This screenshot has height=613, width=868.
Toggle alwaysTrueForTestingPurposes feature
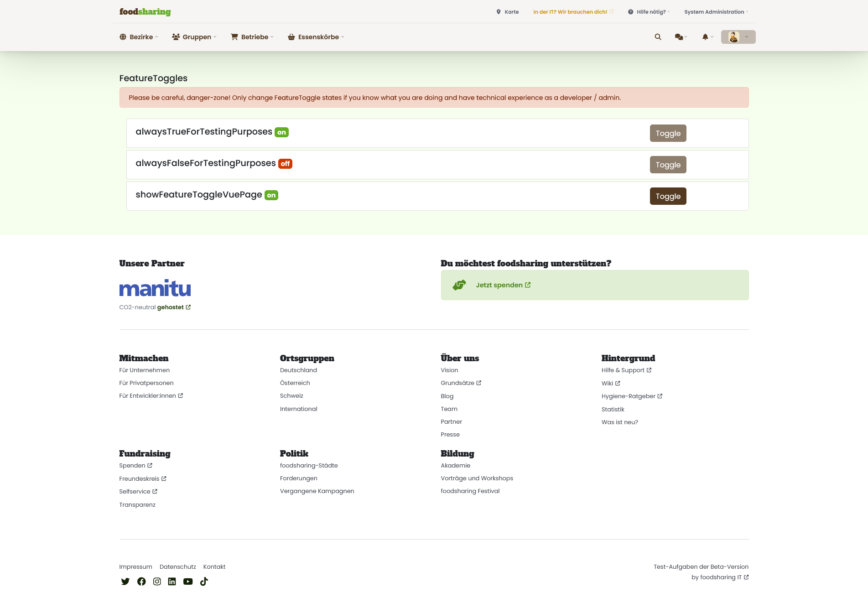pos(668,133)
